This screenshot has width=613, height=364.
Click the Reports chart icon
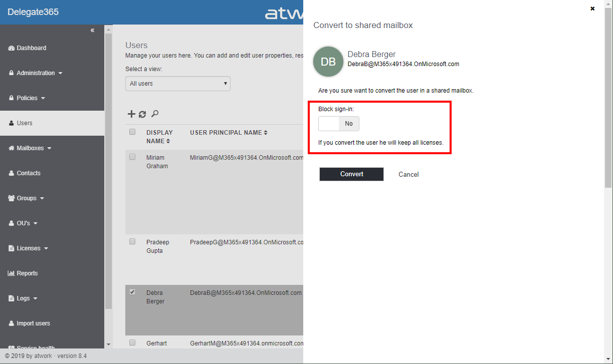click(x=12, y=273)
